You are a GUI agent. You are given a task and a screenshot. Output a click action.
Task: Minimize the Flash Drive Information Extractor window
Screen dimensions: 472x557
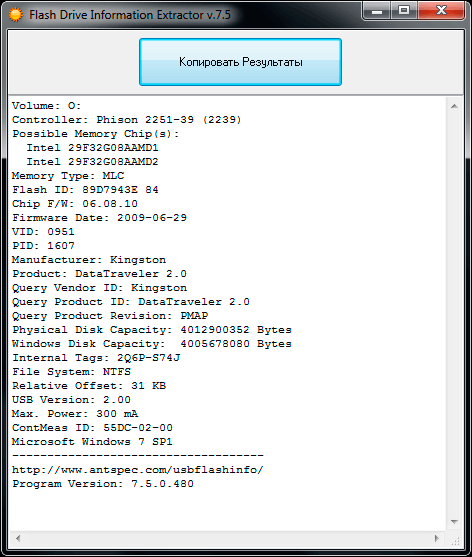pyautogui.click(x=377, y=11)
